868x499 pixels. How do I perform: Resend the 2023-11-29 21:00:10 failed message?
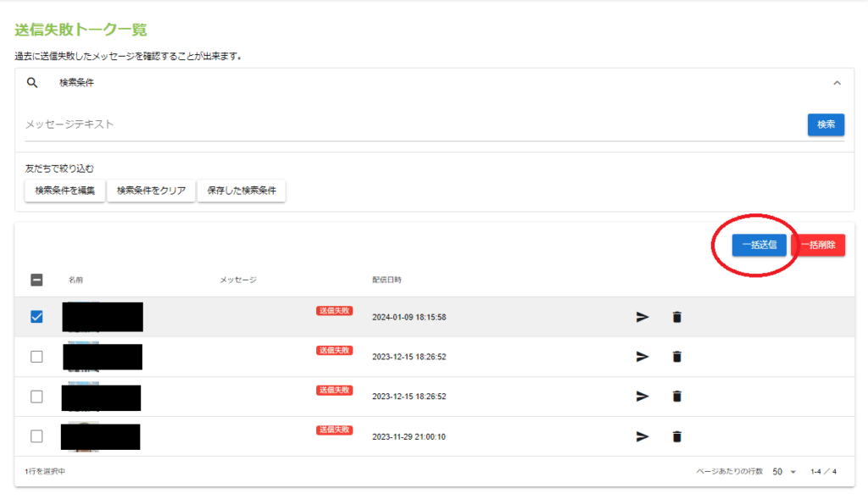643,436
